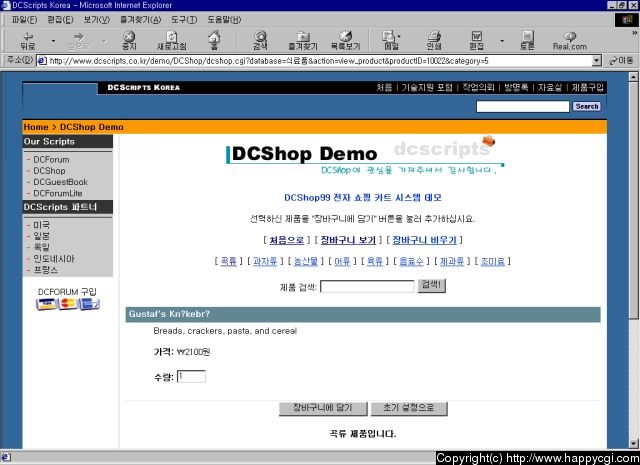
Task: Click the header search text field
Action: [522, 107]
